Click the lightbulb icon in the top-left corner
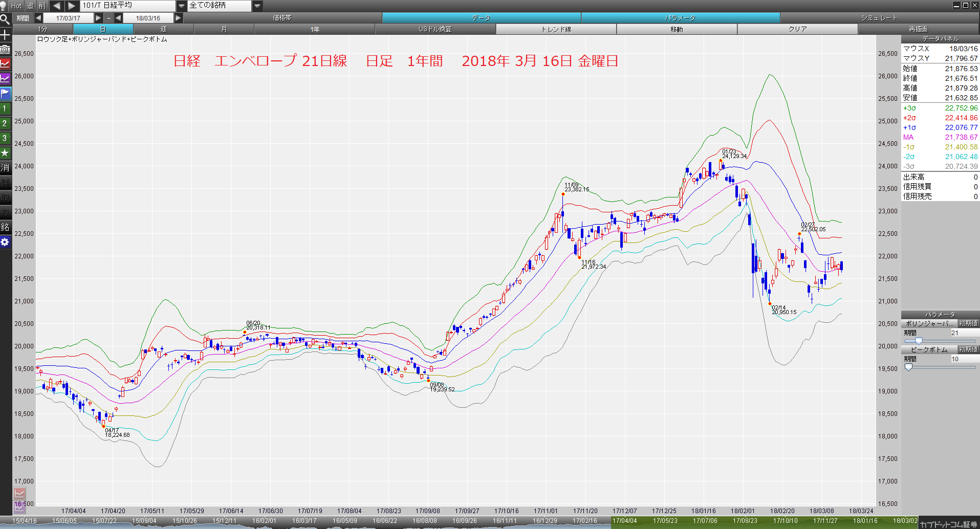Viewport: 980px width, 529px height. (3, 6)
